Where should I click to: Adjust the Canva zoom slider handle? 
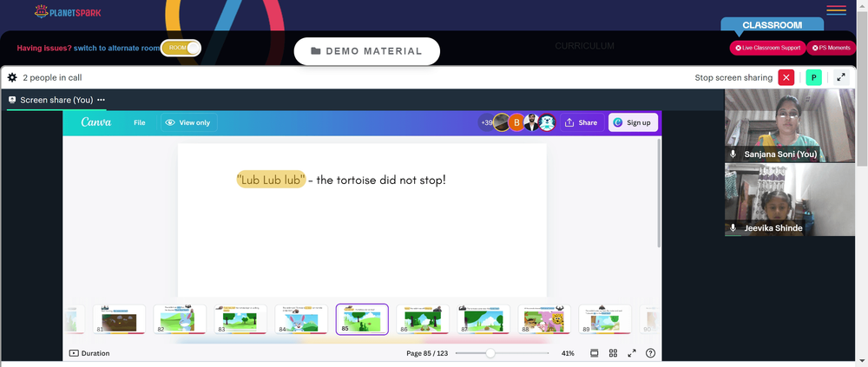(x=490, y=353)
